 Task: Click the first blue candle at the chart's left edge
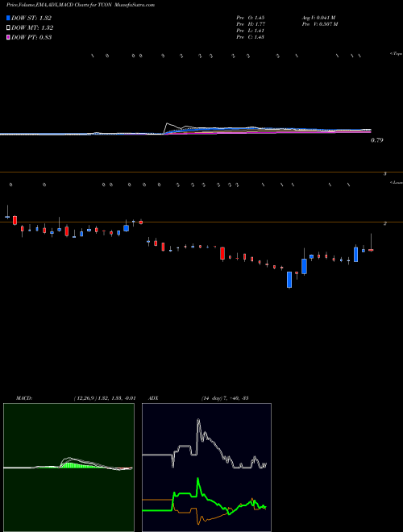(x=7, y=217)
